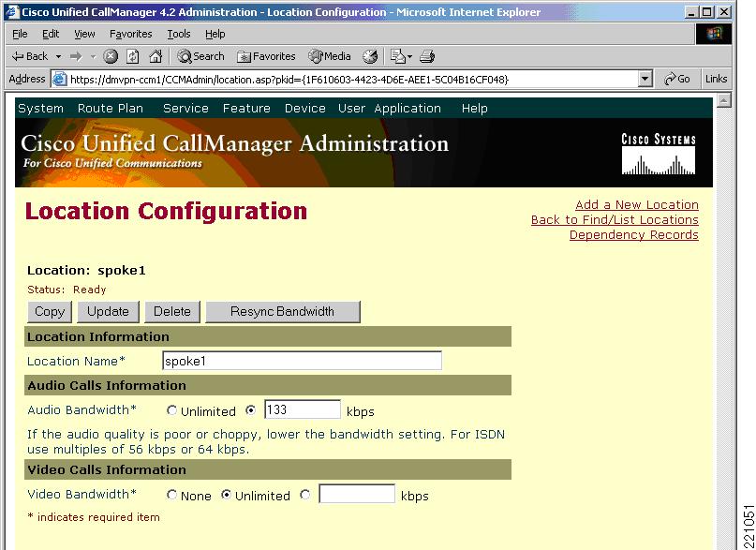Image resolution: width=756 pixels, height=550 pixels.
Task: Expand the address bar dropdown
Action: 645,79
